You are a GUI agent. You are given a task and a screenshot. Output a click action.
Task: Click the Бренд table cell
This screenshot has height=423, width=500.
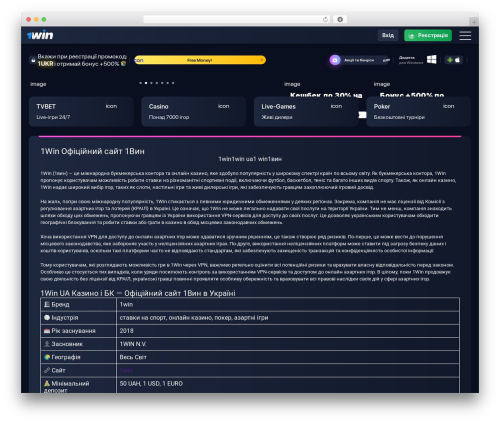click(79, 304)
